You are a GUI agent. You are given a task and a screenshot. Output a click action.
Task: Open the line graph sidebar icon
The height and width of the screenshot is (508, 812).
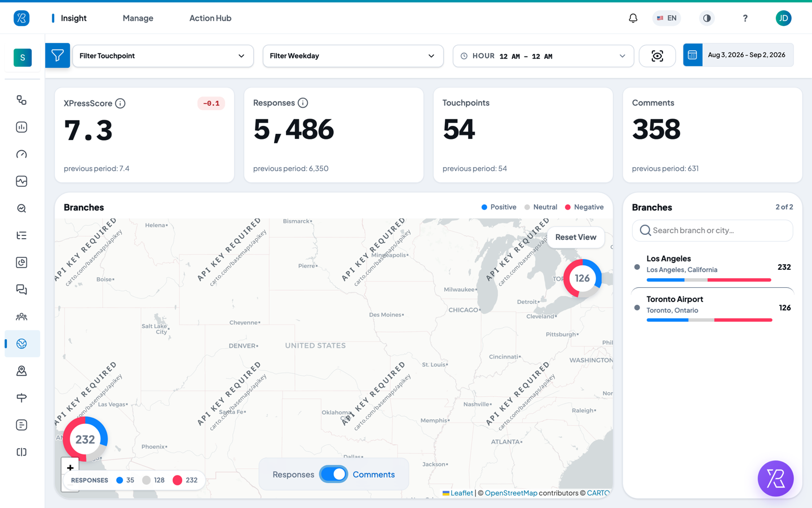[x=21, y=181]
